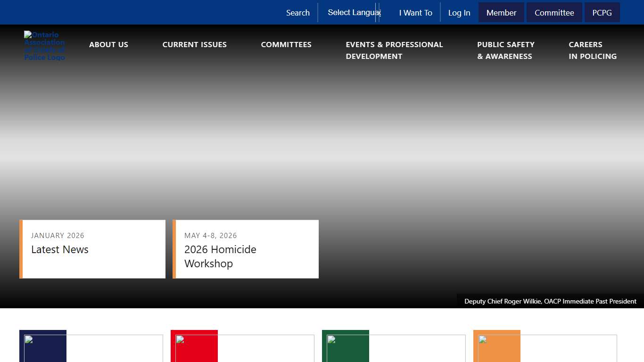The width and height of the screenshot is (644, 362).
Task: Go to Careers in Policing
Action: [593, 50]
